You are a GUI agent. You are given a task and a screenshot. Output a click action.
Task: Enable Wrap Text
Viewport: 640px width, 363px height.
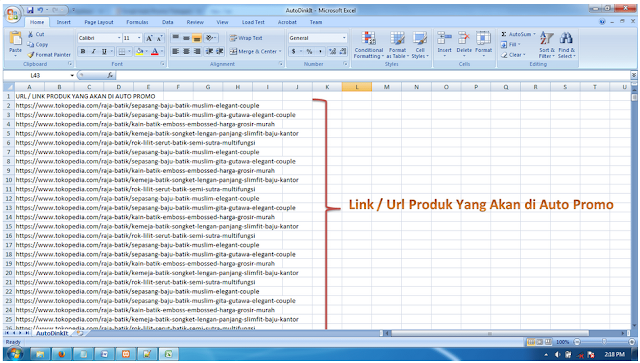[x=246, y=38]
